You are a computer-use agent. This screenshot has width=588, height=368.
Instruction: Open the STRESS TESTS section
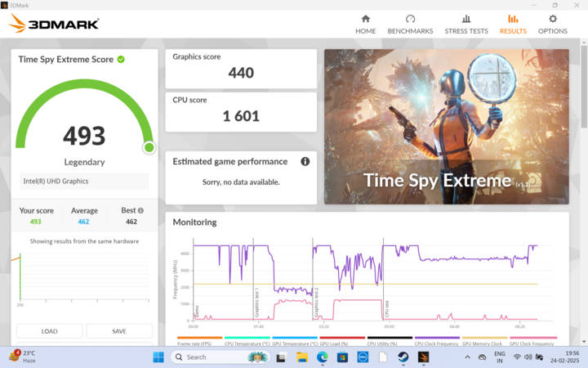(x=466, y=25)
